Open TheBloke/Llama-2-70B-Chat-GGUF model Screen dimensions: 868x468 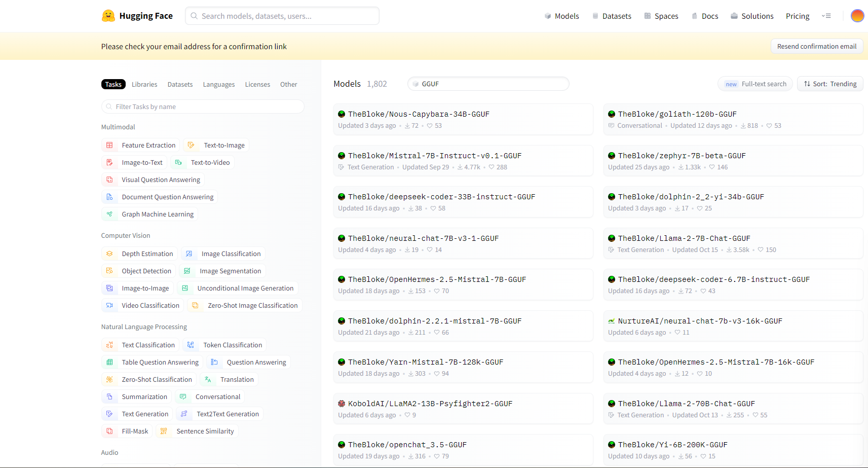[733, 409]
